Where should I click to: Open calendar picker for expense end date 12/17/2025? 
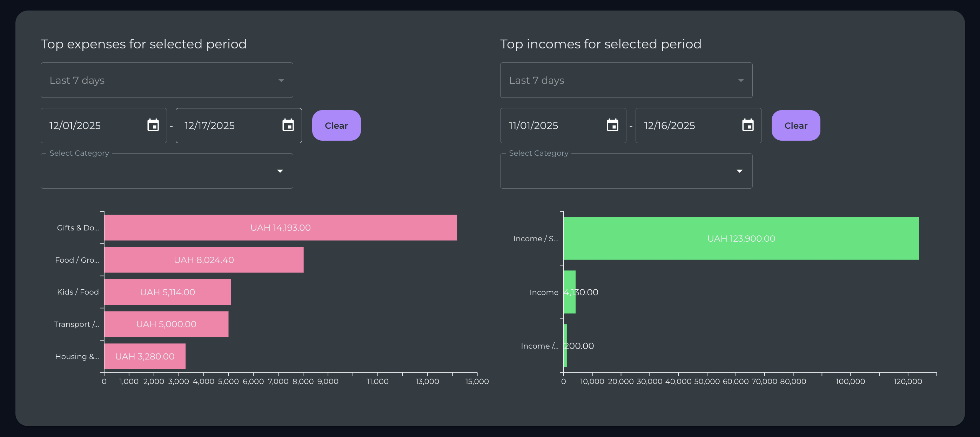click(x=288, y=126)
